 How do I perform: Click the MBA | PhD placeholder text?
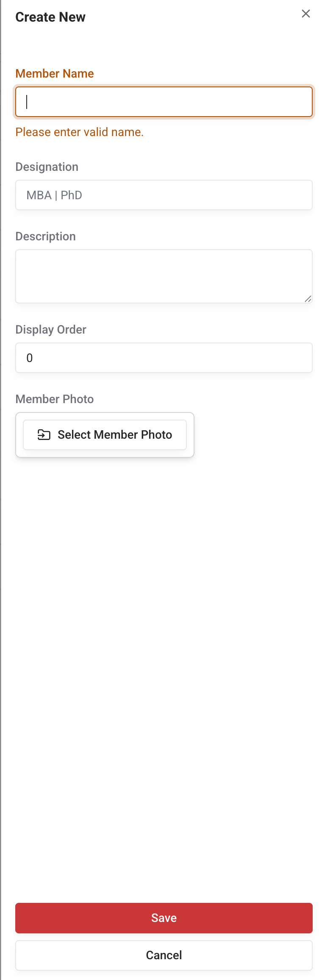pos(54,195)
